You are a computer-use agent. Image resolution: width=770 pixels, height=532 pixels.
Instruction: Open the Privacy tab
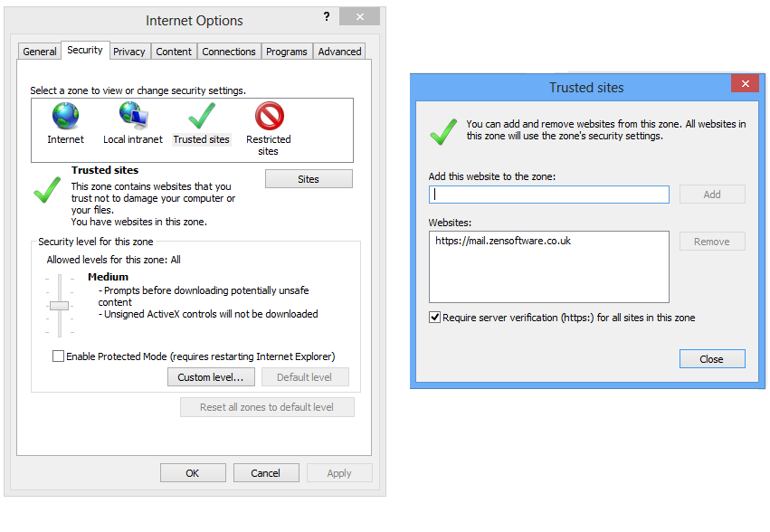(128, 52)
